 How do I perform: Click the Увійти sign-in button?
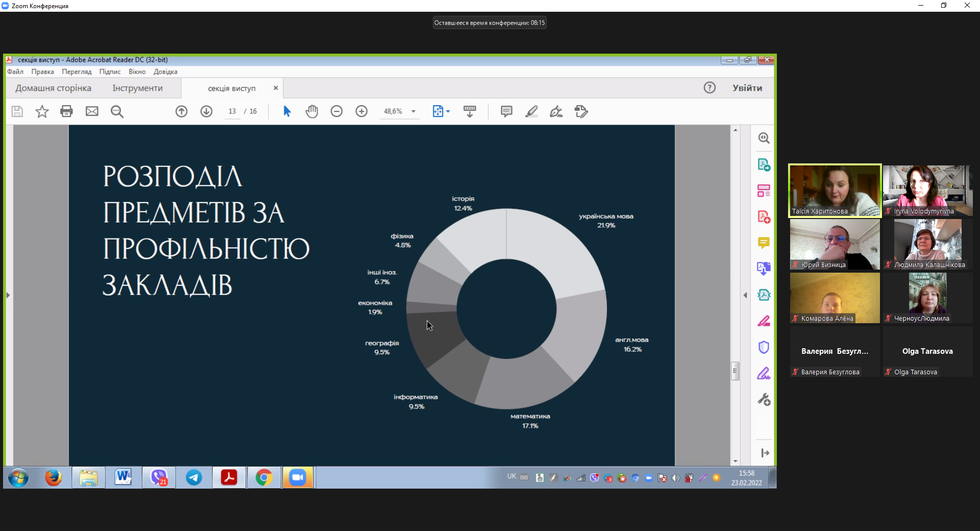[x=747, y=88]
